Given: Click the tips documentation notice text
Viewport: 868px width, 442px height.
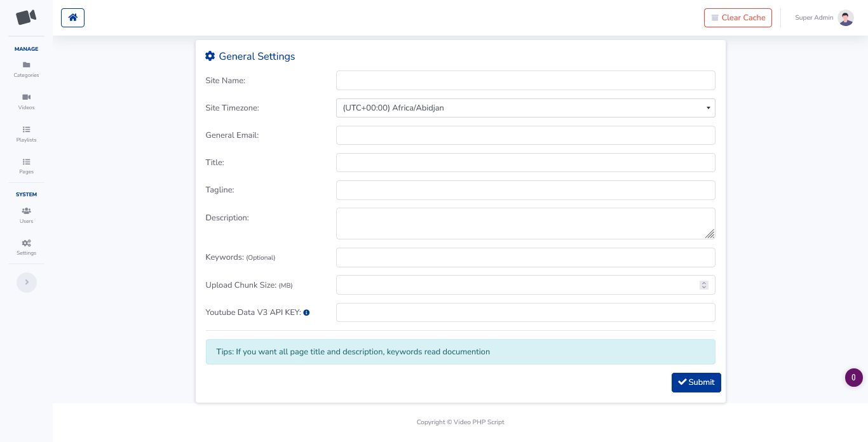Looking at the screenshot, I should 353,352.
